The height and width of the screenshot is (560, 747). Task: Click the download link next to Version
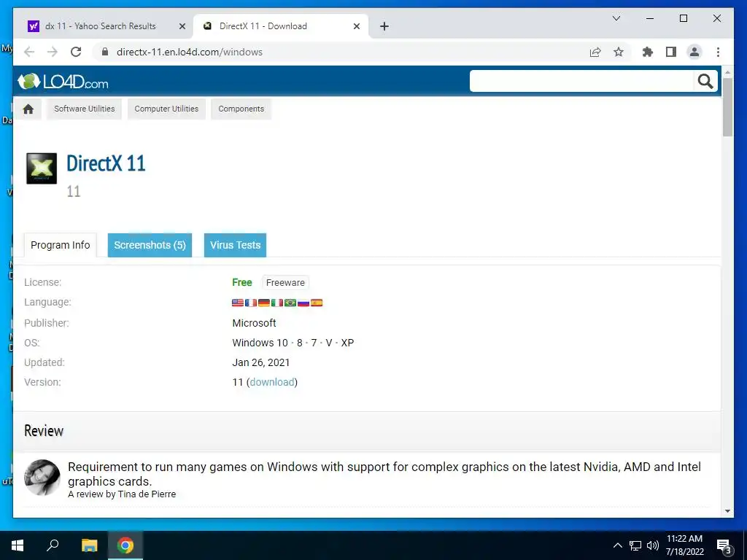point(272,382)
